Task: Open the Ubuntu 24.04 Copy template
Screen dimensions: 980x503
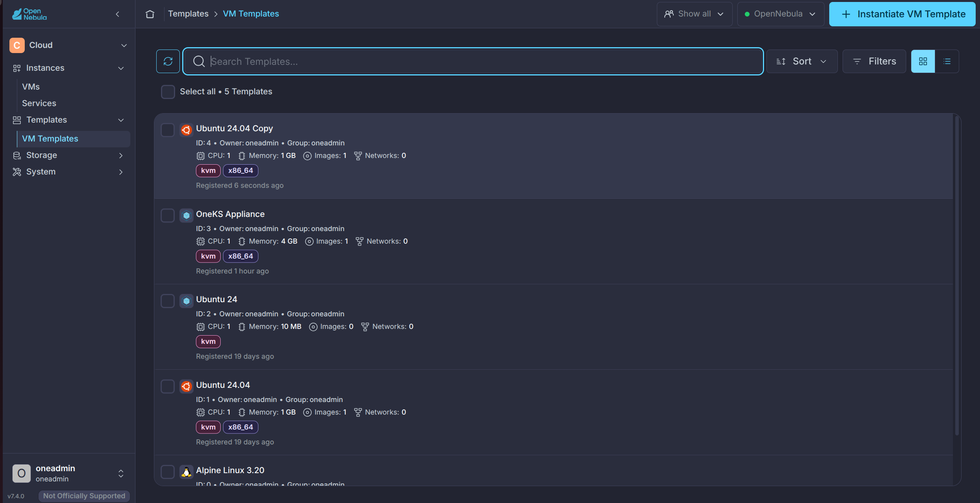Action: click(234, 129)
